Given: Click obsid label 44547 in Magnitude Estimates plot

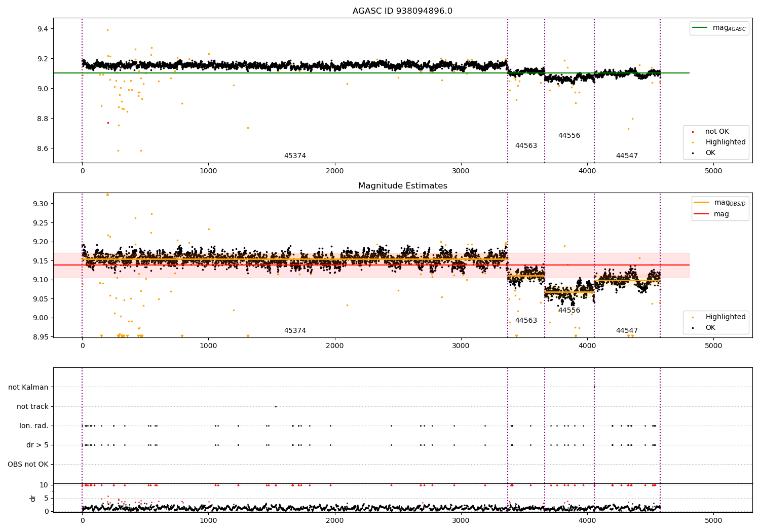Looking at the screenshot, I should 627,331.
